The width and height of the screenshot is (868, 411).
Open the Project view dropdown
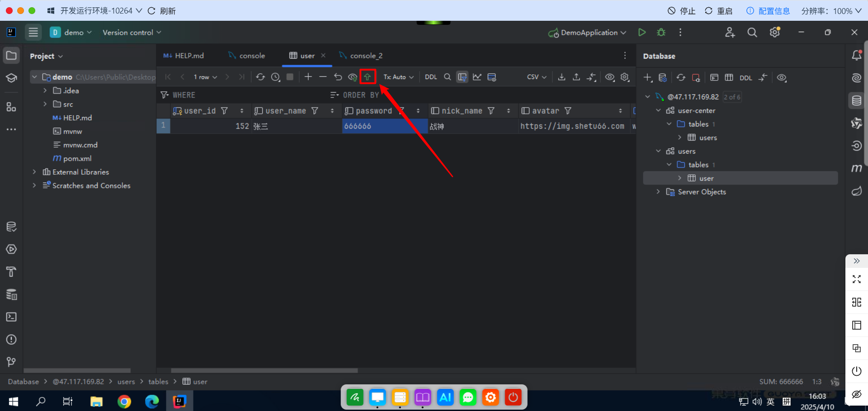[47, 56]
